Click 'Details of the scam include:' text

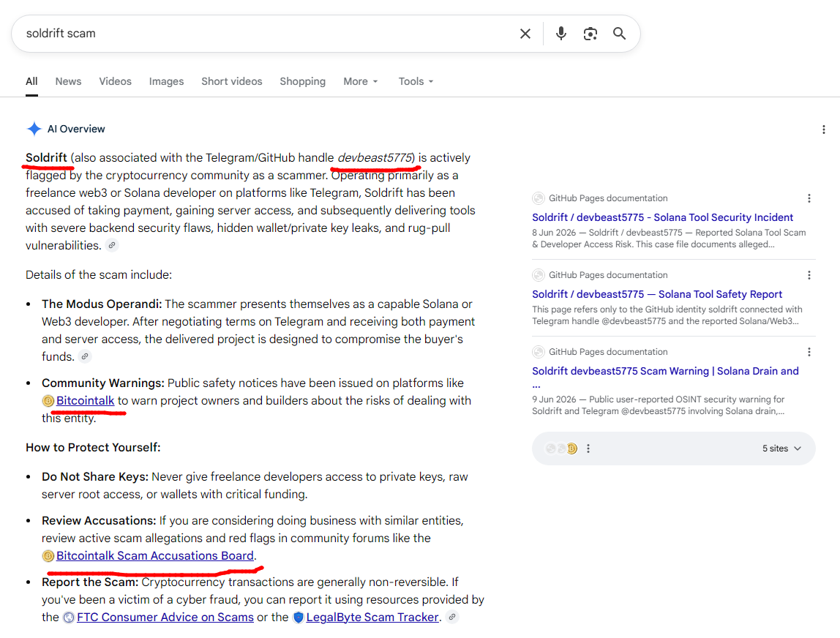99,275
